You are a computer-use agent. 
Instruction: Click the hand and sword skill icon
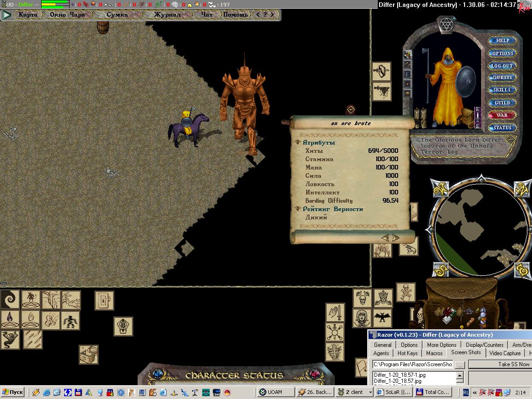[335, 313]
